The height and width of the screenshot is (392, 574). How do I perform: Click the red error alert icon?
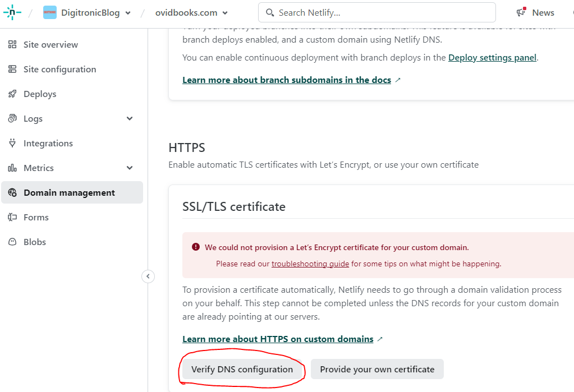pyautogui.click(x=196, y=247)
